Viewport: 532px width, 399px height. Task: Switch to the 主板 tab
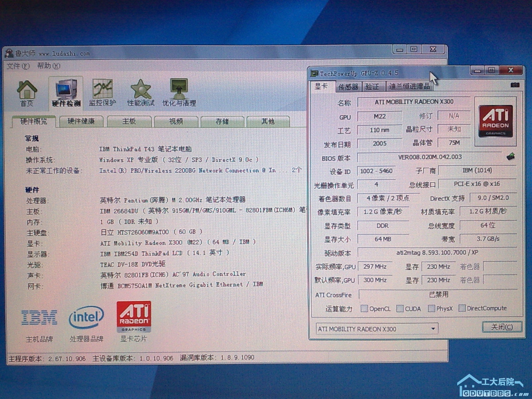[129, 121]
